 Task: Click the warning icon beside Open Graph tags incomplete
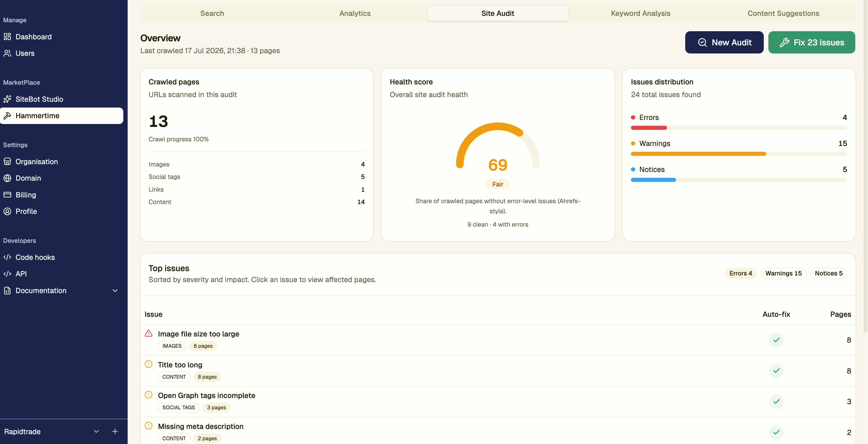149,395
